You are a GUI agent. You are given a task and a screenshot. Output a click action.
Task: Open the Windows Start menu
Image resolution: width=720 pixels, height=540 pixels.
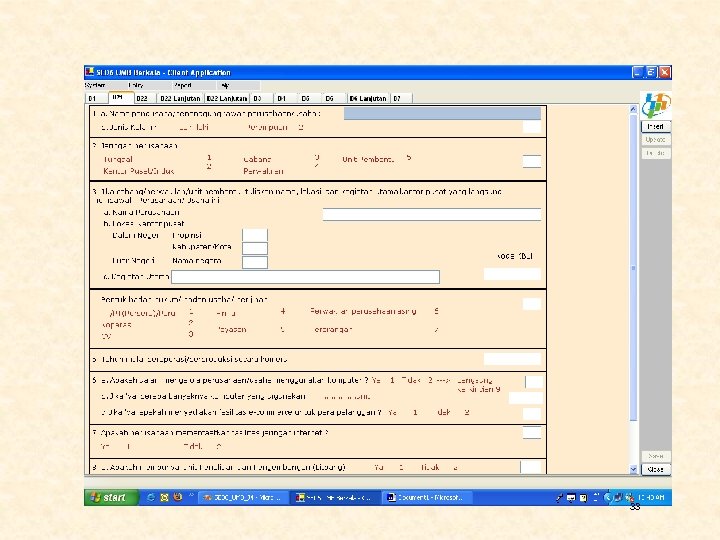pos(111,497)
